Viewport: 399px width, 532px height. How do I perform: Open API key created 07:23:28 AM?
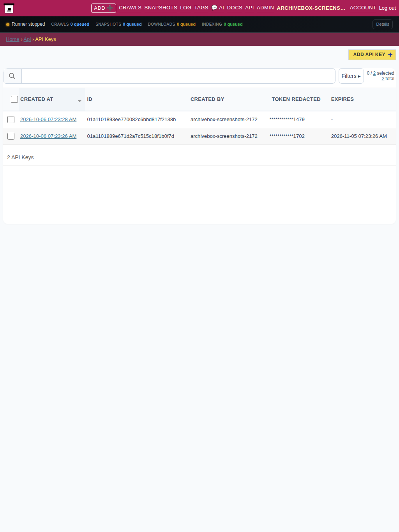48,120
